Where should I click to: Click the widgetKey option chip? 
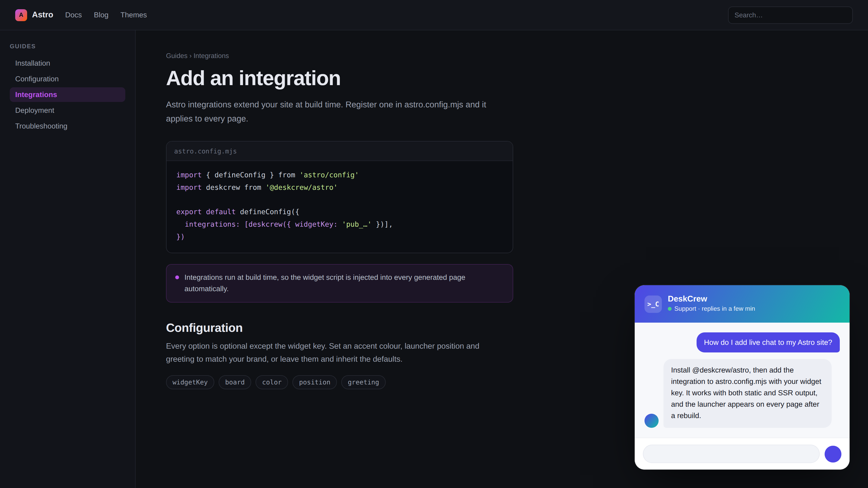pyautogui.click(x=190, y=382)
